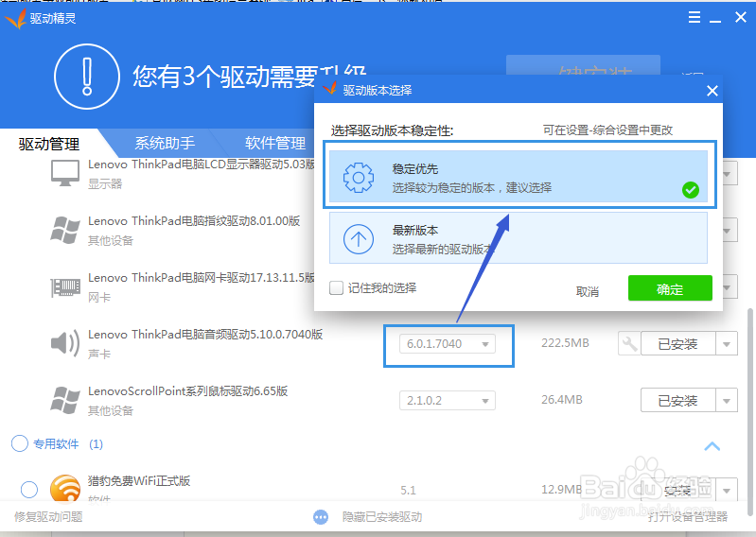Click the 专用软件 group label

[56, 443]
